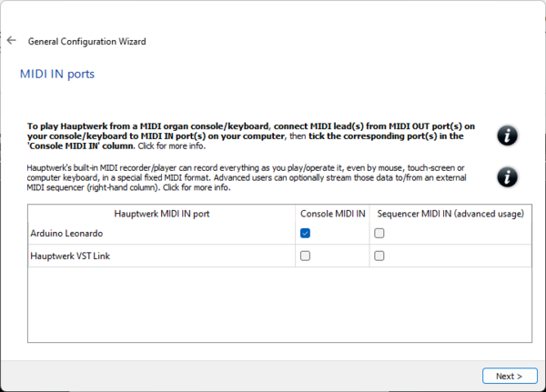The width and height of the screenshot is (546, 392).
Task: Click 'Sequencer MIDI IN (advanced usage)' column header
Action: coord(450,214)
